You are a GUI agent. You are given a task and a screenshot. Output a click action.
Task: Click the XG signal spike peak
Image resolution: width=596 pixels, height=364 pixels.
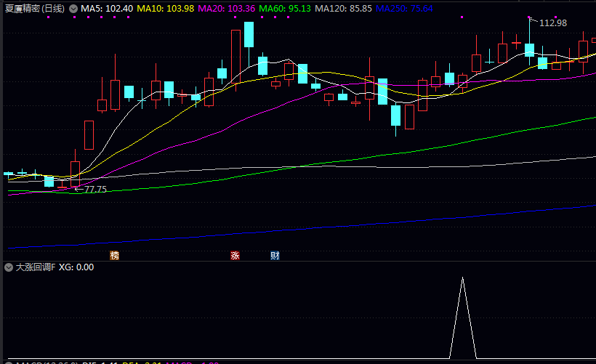tap(462, 278)
